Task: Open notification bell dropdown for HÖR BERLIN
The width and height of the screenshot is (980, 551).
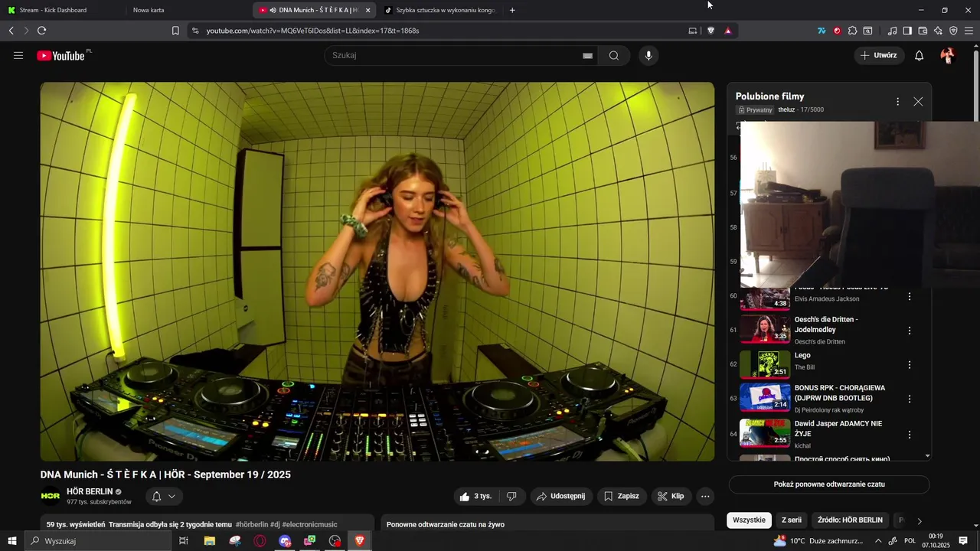Action: point(164,496)
